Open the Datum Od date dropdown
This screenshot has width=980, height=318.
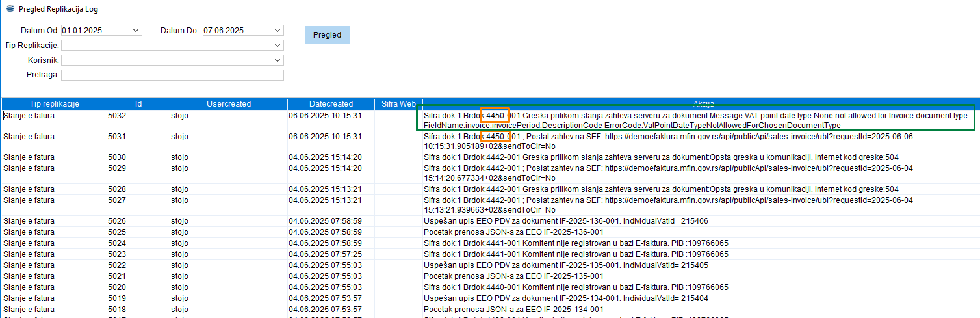point(136,30)
